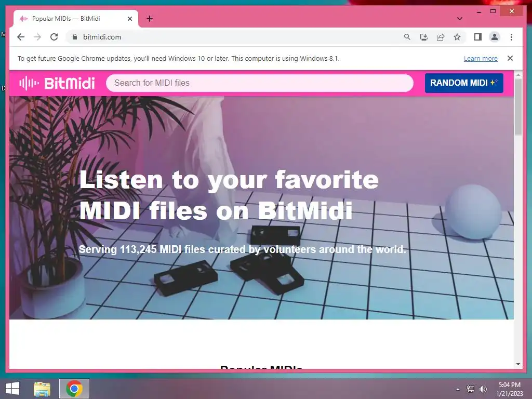Open the zoom magnifier icon in address bar
This screenshot has height=399, width=532.
(407, 37)
